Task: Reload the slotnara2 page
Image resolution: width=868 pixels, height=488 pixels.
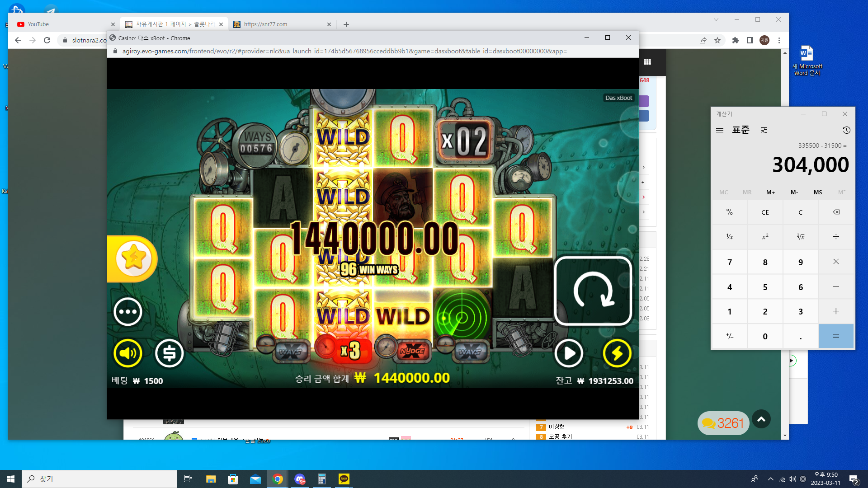Action: (47, 40)
